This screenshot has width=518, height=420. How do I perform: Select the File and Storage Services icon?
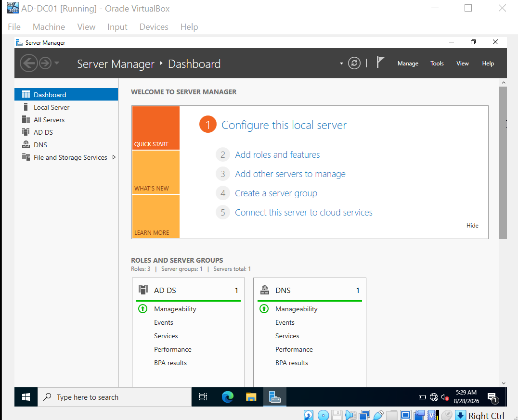26,157
